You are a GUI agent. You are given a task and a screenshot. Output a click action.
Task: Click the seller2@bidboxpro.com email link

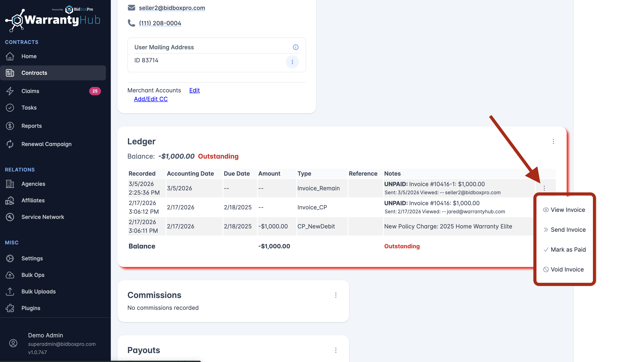[x=172, y=8]
